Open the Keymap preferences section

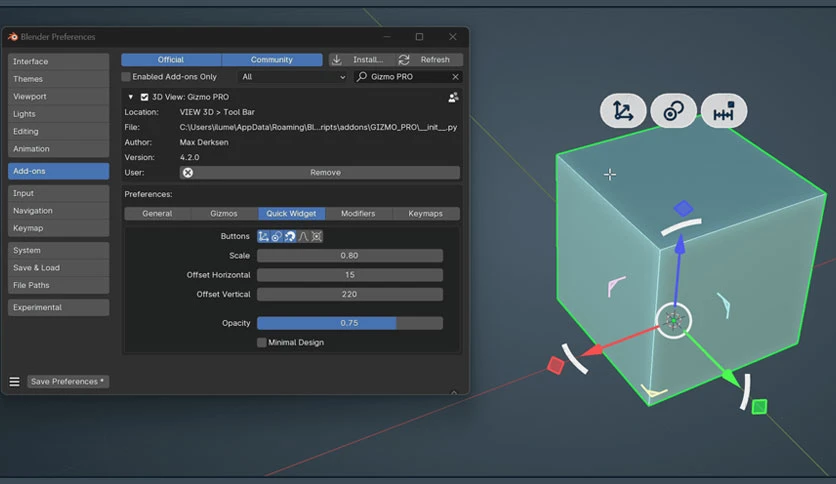point(59,228)
